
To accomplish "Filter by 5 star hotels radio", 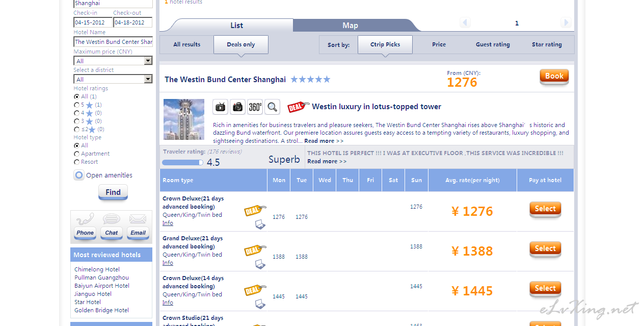I will pos(77,105).
